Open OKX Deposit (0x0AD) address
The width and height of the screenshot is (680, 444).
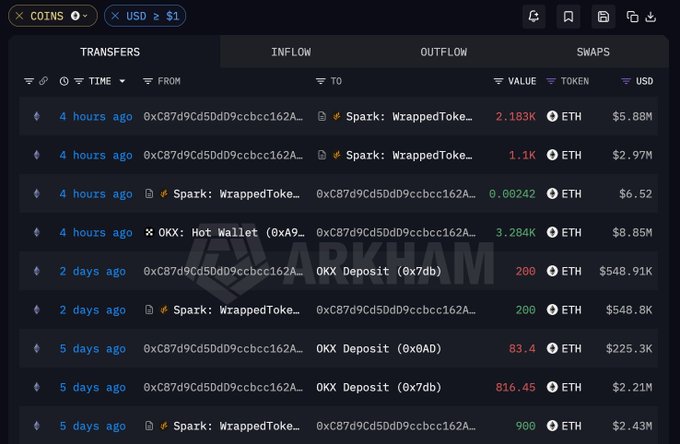coord(379,349)
